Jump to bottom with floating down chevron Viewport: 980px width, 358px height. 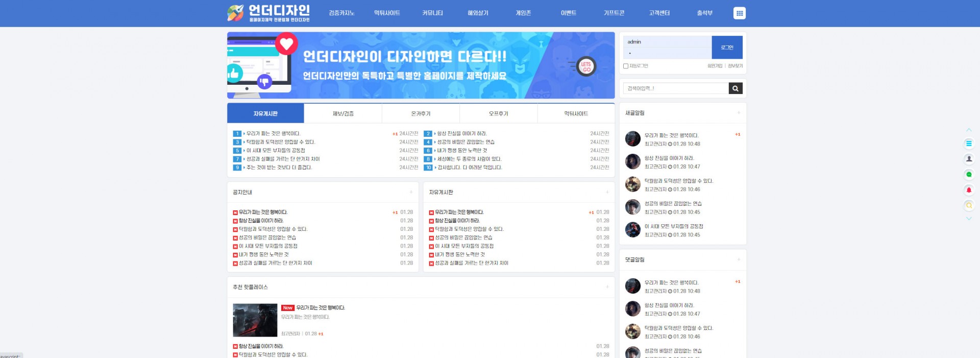click(x=968, y=219)
